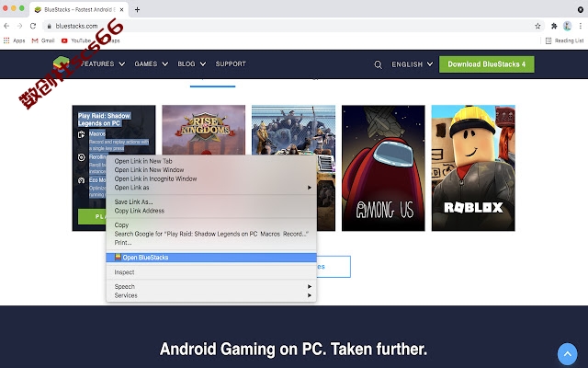The image size is (588, 368).
Task: Click the browser back arrow
Action: click(6, 26)
